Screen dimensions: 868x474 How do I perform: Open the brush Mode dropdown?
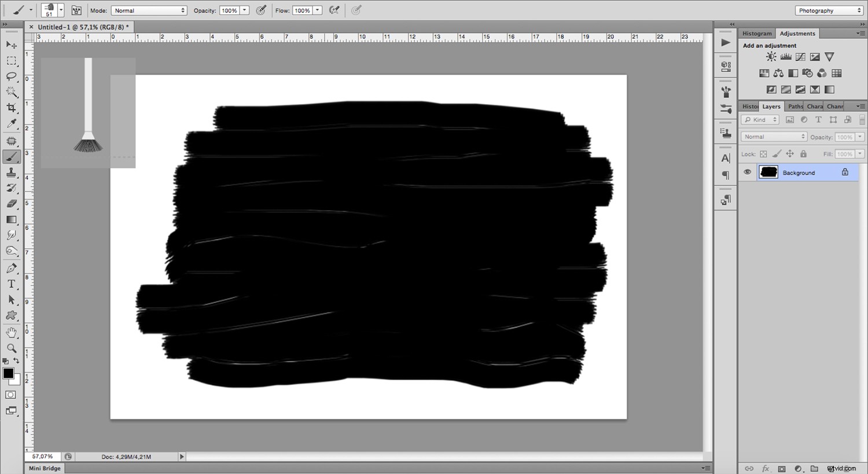[149, 10]
